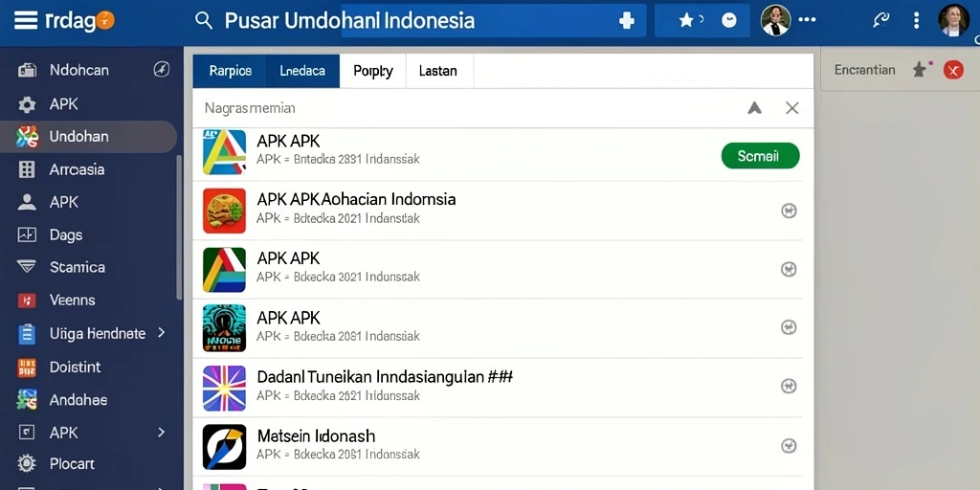Click the star icon in the top bar
The height and width of the screenshot is (490, 980).
coord(686,21)
